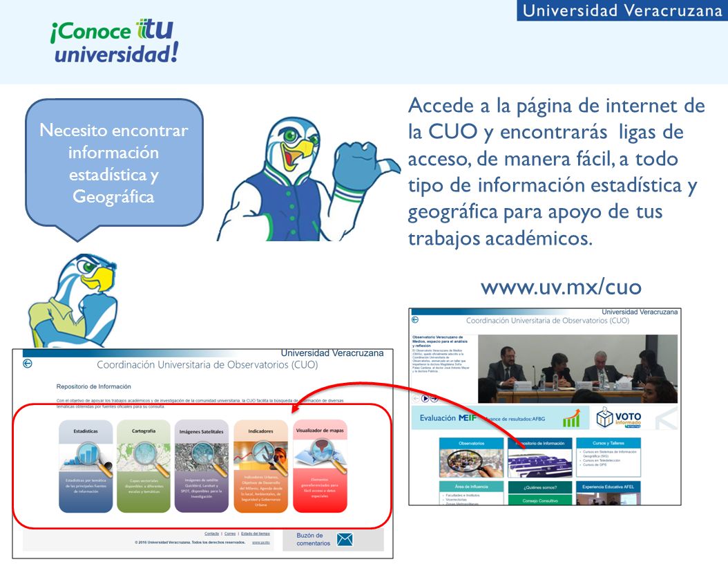Click the VOTO informado ballot box icon
Image resolution: width=728 pixels, height=564 pixels.
(604, 417)
